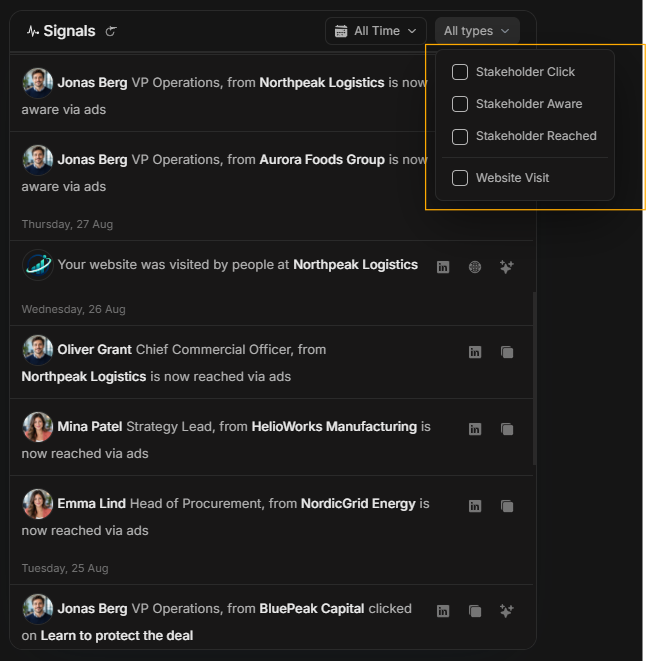The width and height of the screenshot is (646, 661).
Task: Open LinkedIn icon for Emma Lind
Action: point(475,506)
